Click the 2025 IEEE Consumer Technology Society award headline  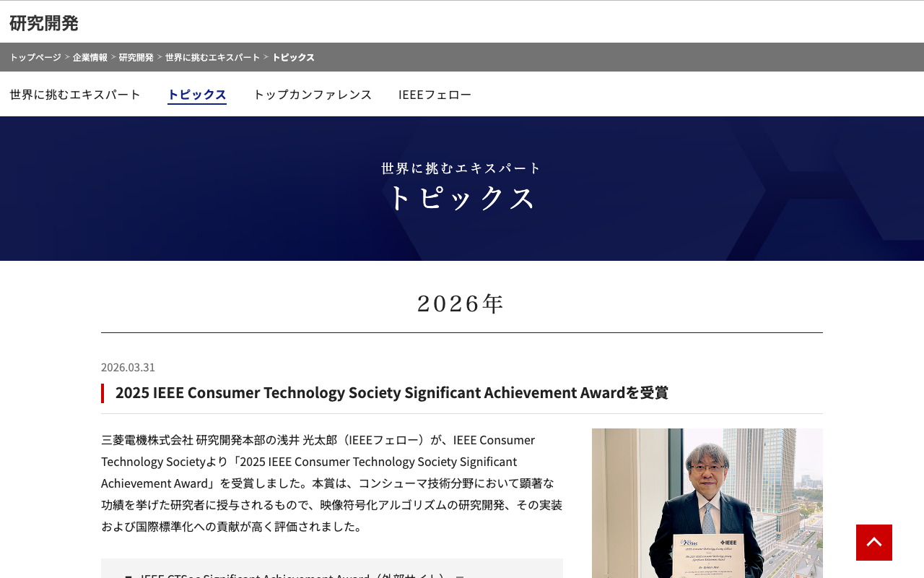392,393
